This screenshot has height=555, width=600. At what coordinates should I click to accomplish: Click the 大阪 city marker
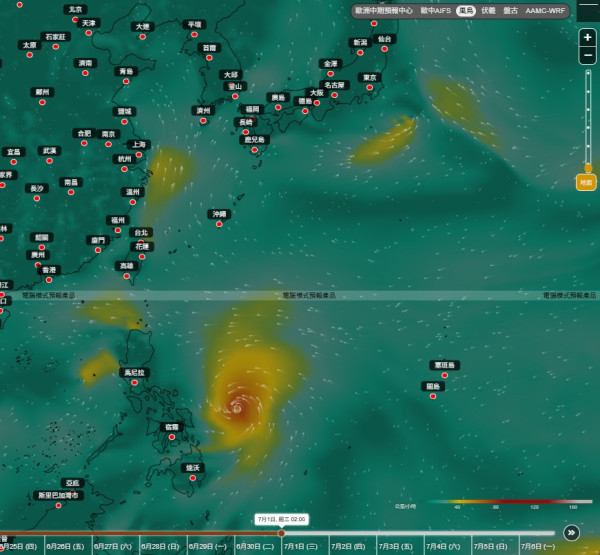pyautogui.click(x=317, y=103)
